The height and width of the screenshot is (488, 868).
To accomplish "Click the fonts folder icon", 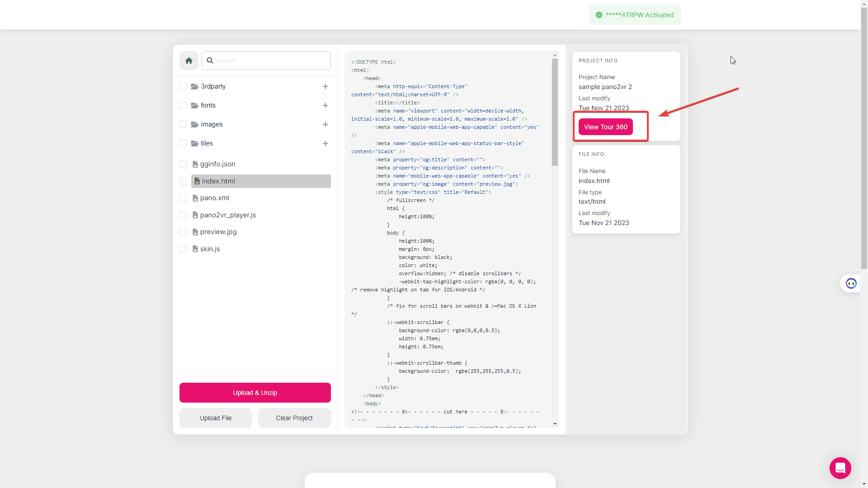I will point(195,105).
